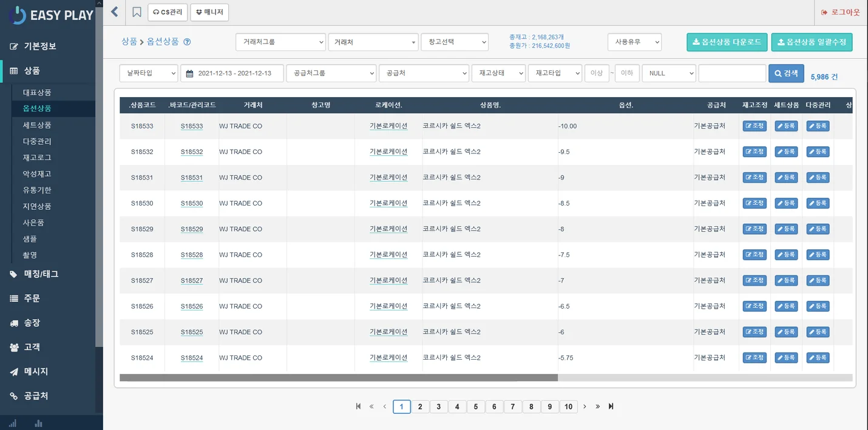The width and height of the screenshot is (868, 430).
Task: Click the 검색 search button
Action: click(786, 73)
